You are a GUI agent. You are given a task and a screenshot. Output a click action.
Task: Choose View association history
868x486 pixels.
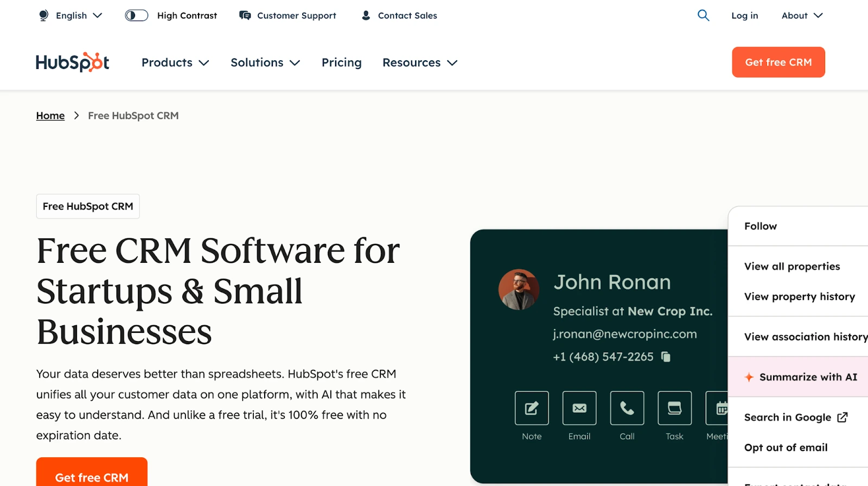806,337
